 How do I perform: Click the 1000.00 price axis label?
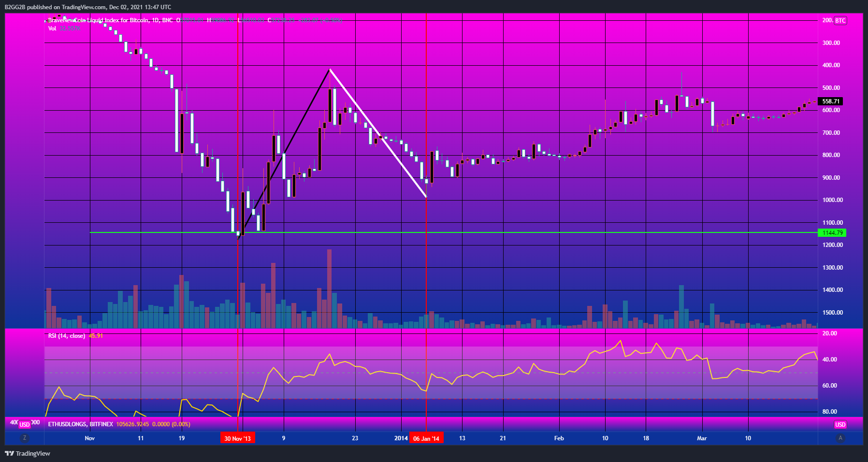pyautogui.click(x=832, y=200)
